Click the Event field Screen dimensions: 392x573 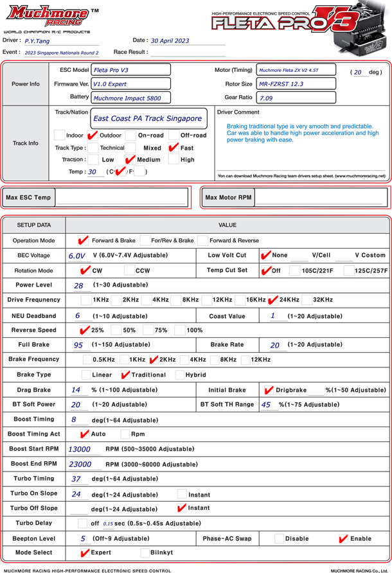61,53
